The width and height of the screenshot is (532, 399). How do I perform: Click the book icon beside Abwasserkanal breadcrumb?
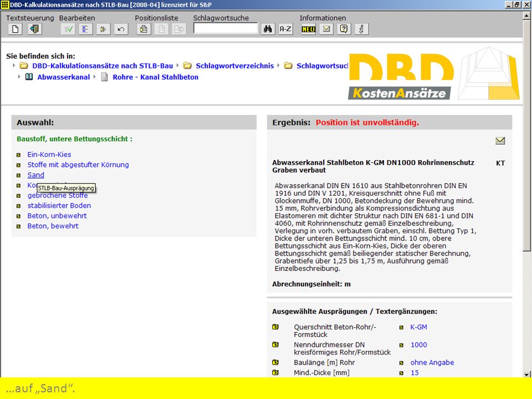tap(29, 76)
